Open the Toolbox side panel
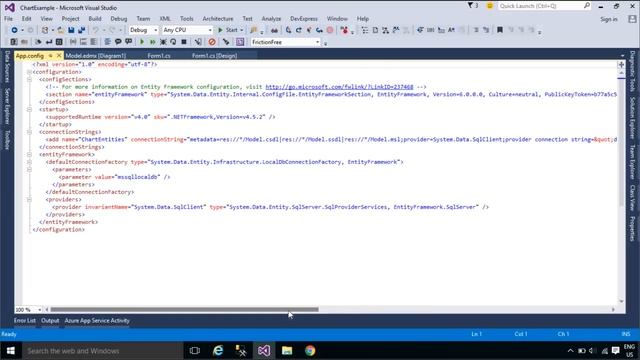The height and width of the screenshot is (360, 640). point(7,140)
